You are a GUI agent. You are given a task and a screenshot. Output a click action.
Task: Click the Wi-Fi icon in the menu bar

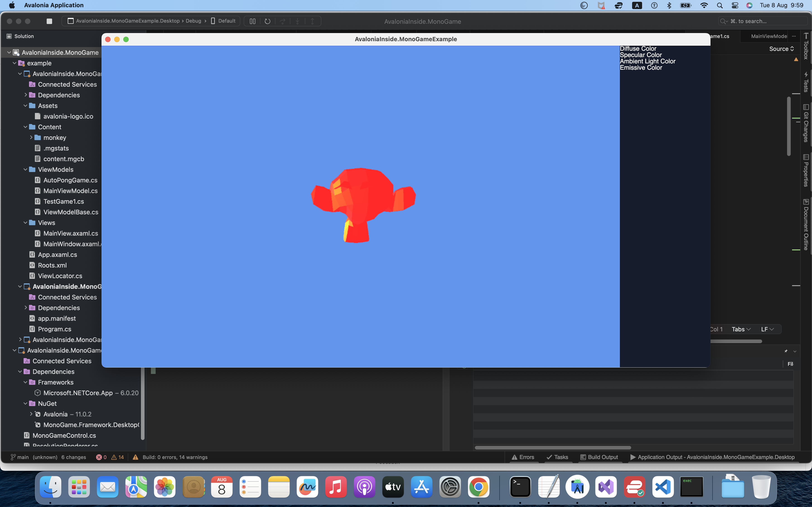704,5
